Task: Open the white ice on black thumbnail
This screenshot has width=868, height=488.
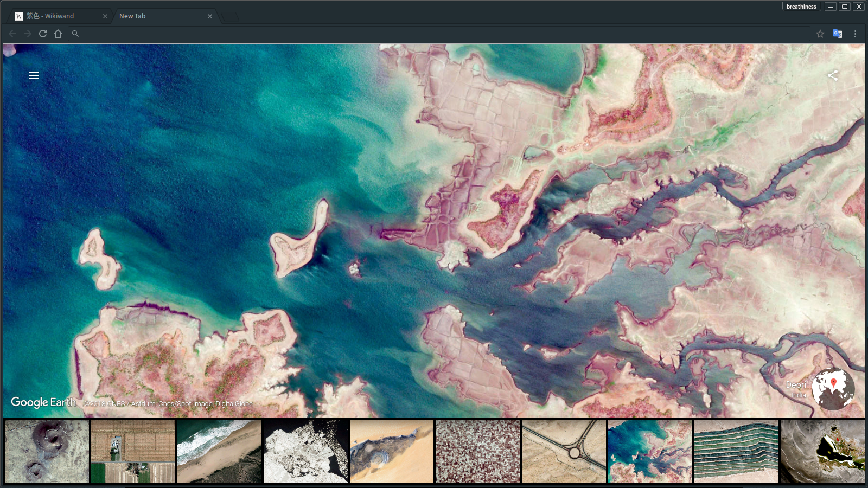Action: [x=305, y=451]
